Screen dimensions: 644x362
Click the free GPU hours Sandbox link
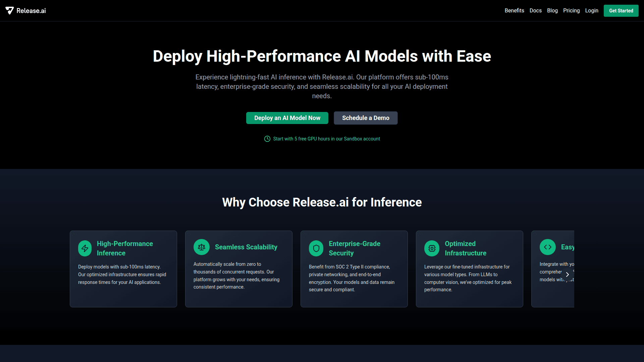click(326, 139)
